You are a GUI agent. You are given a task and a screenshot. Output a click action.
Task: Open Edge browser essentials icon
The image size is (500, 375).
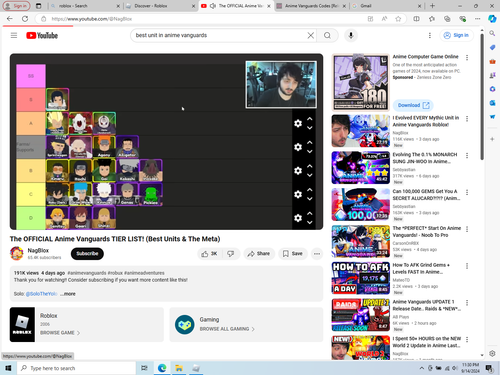point(462,19)
